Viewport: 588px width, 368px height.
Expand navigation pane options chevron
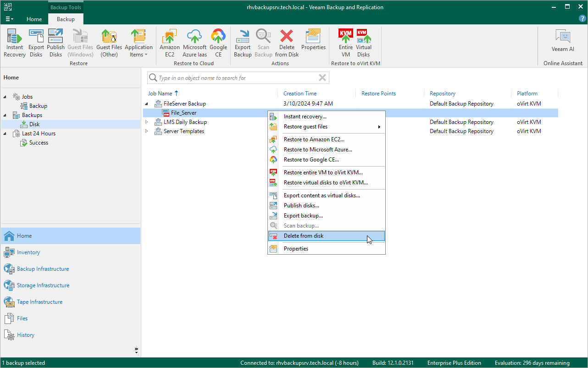tap(136, 351)
